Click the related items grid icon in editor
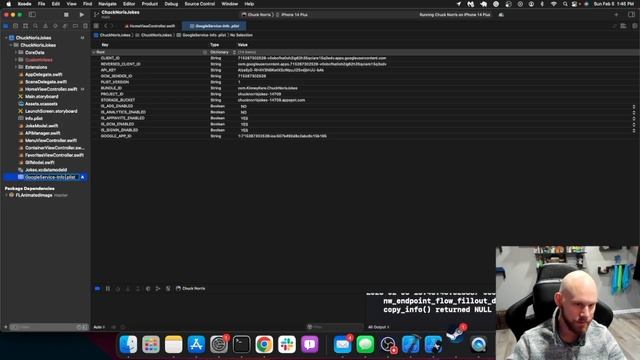Screen dimensions: 640x360 pos(96,26)
